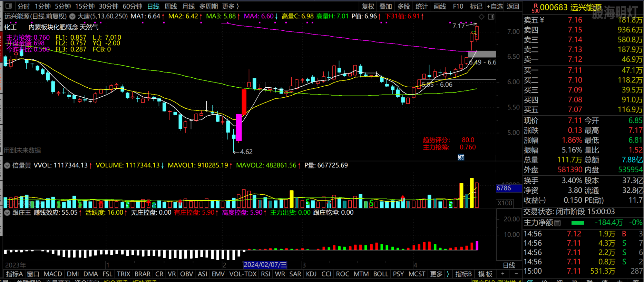
Task: Switch sub-chart to the DMA indicator
Action: click(x=91, y=274)
